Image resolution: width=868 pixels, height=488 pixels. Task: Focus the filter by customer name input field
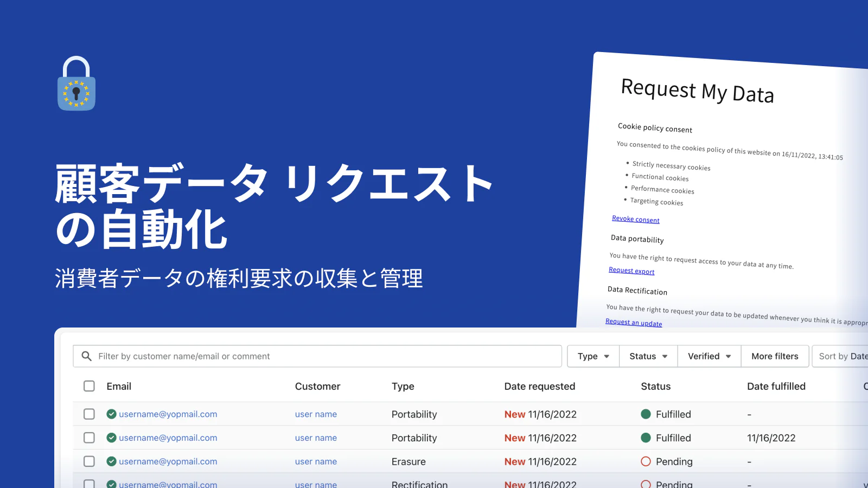(x=317, y=356)
